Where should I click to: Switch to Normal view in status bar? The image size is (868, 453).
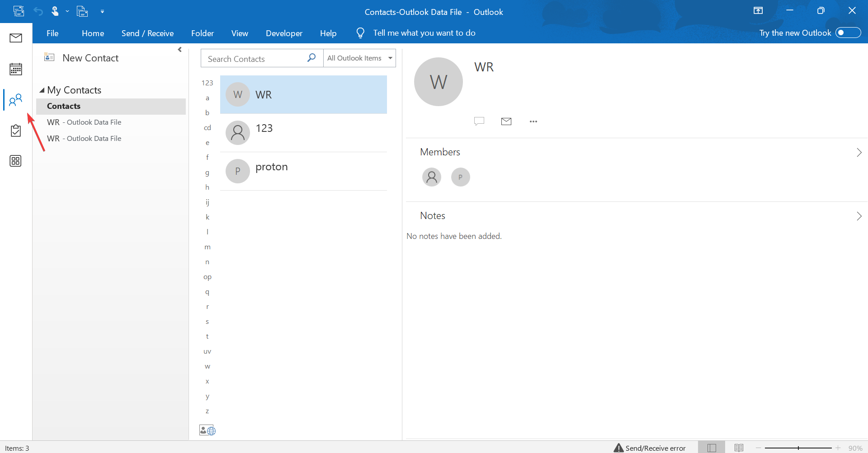[x=712, y=448]
